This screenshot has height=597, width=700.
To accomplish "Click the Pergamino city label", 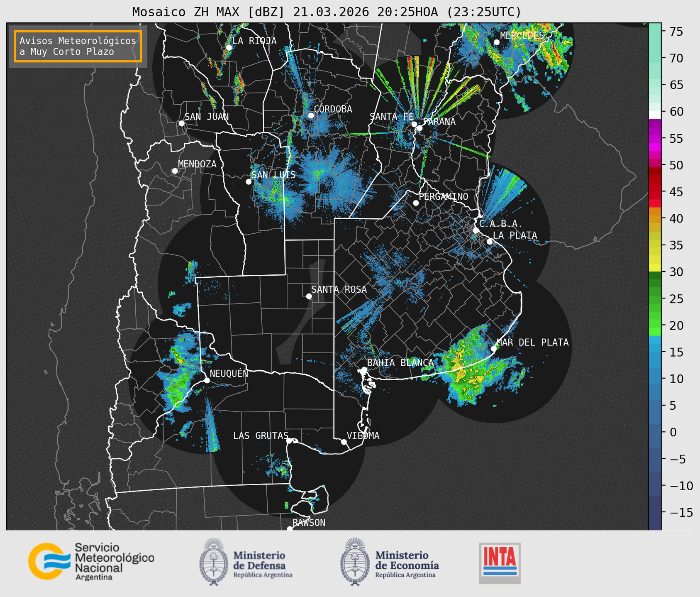I will 444,196.
